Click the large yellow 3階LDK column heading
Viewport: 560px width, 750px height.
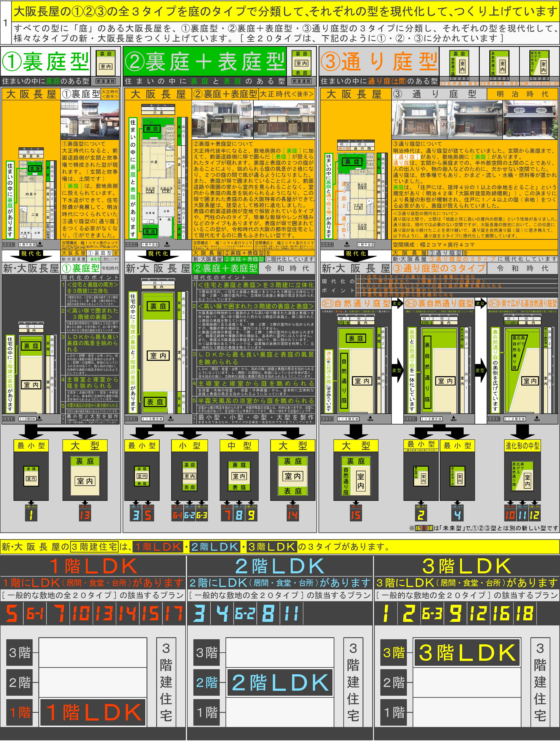click(x=467, y=566)
